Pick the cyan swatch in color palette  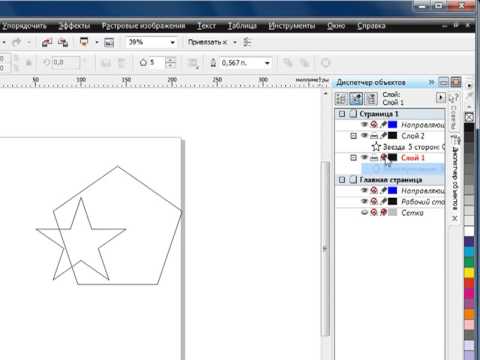click(x=469, y=252)
